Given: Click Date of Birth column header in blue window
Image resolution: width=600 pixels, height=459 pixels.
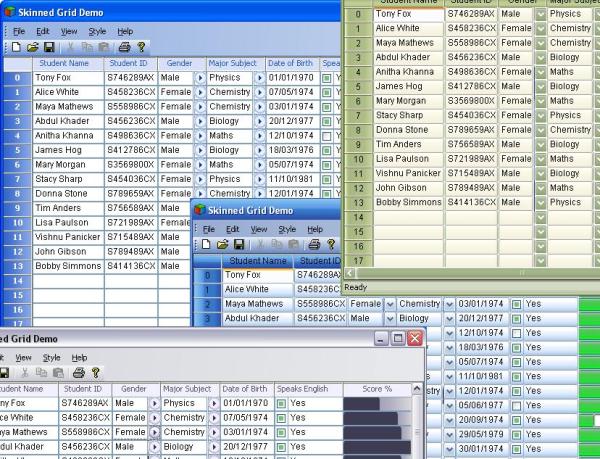Looking at the screenshot, I should click(290, 63).
